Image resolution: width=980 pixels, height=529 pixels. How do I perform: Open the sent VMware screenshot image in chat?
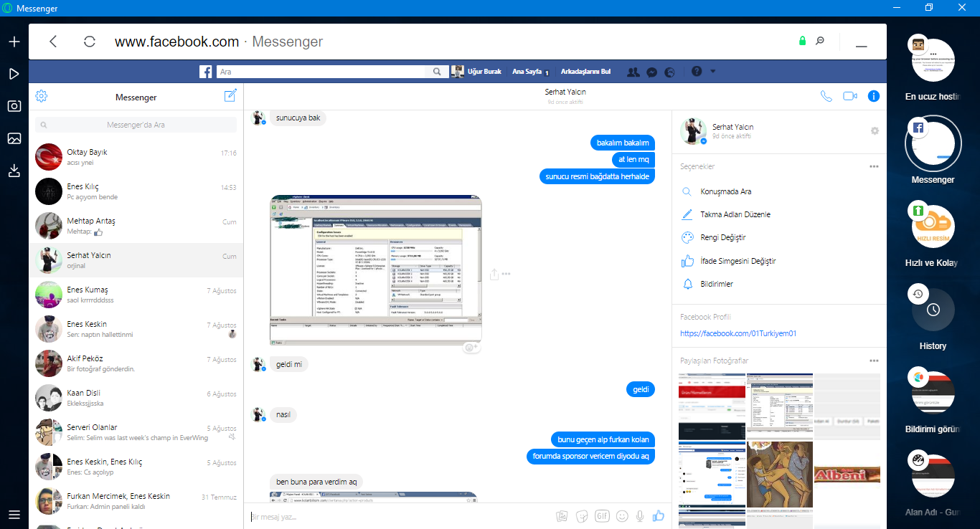(x=376, y=270)
